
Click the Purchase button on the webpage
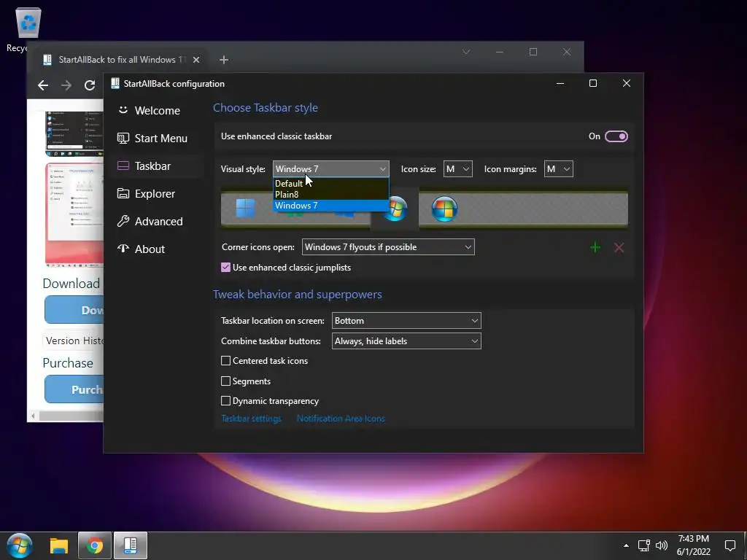point(74,389)
